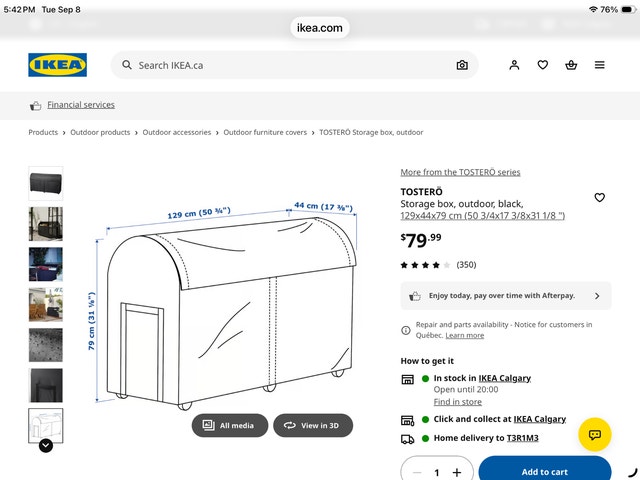The image size is (640, 480).
Task: Click Find in store
Action: [458, 402]
